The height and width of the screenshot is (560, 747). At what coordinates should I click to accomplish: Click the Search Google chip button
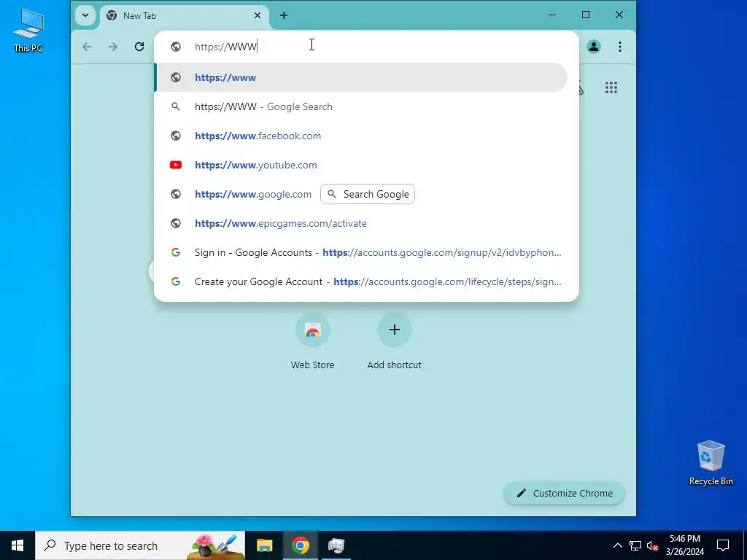368,194
